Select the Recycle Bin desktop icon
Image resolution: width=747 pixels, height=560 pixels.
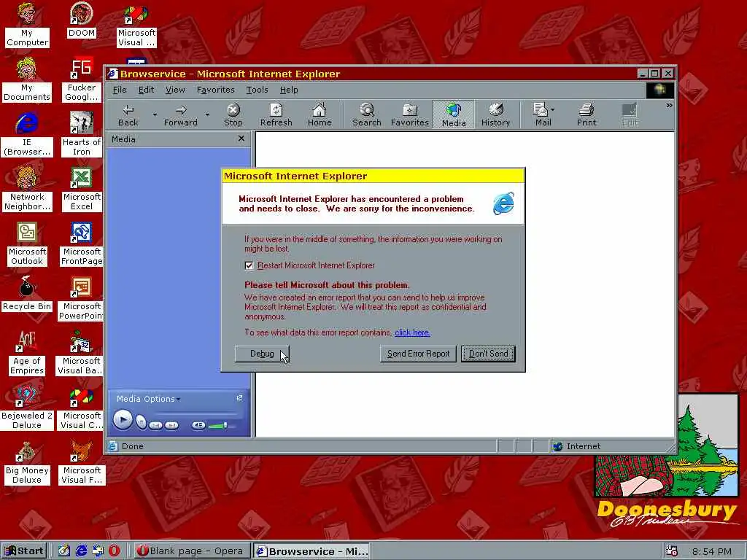point(27,294)
